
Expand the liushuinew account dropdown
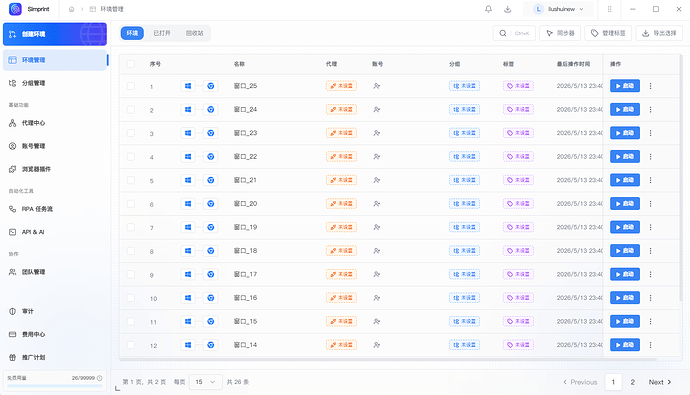tap(558, 9)
